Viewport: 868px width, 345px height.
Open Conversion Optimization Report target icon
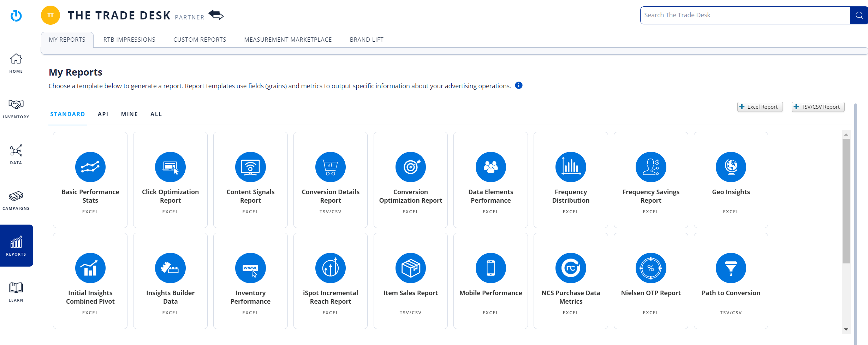tap(411, 167)
